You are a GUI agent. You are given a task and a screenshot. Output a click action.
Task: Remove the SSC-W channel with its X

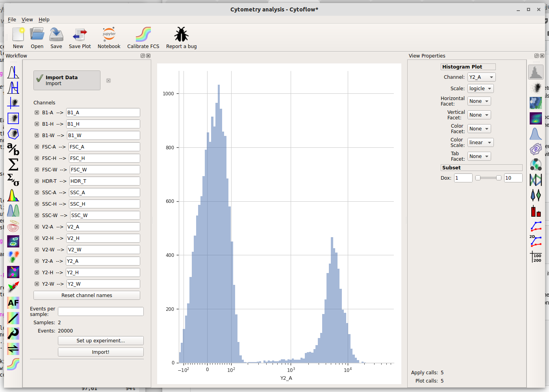[37, 216]
